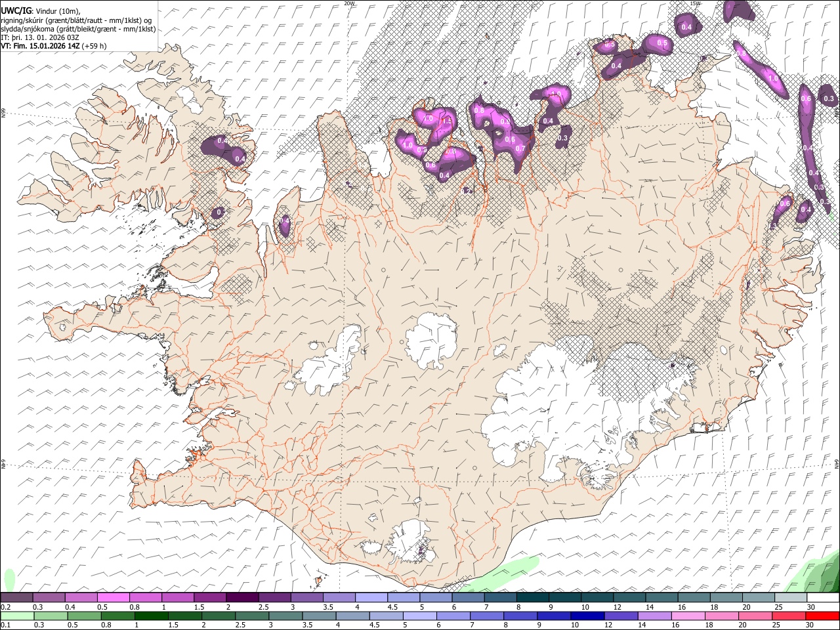
Task: Click the 'rigning/skúrir (grænt/blátt/rautt' legend description line
Action: pos(77,20)
